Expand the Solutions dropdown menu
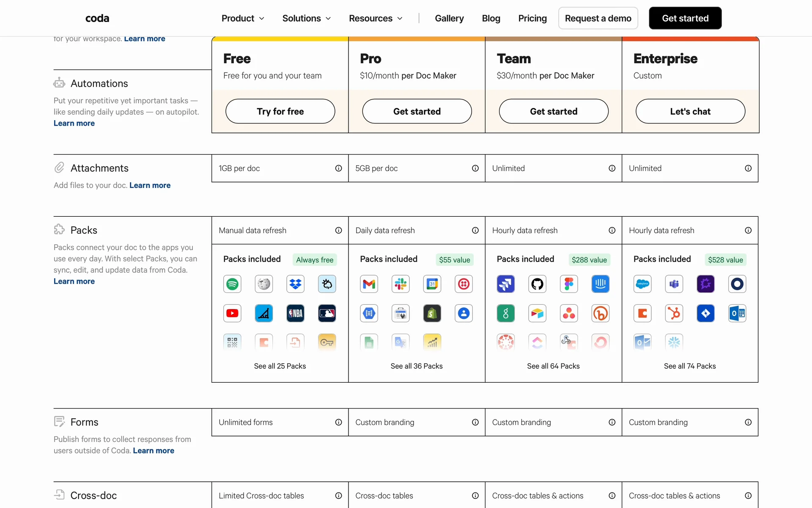812x508 pixels. tap(306, 18)
